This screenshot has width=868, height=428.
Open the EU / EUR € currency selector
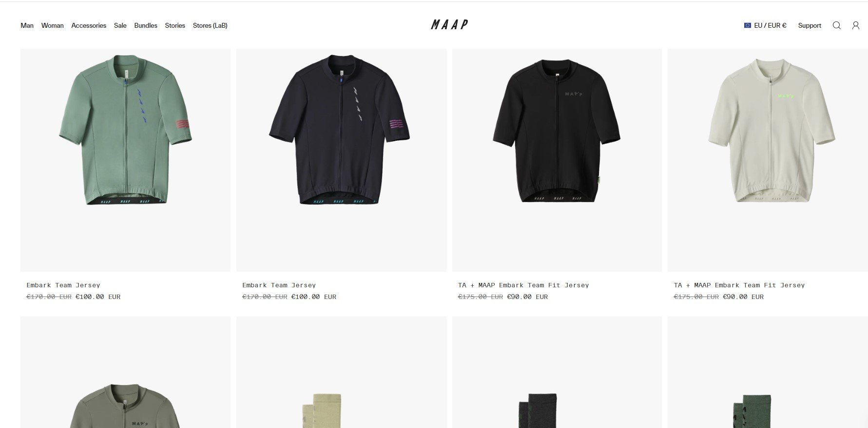(x=765, y=25)
